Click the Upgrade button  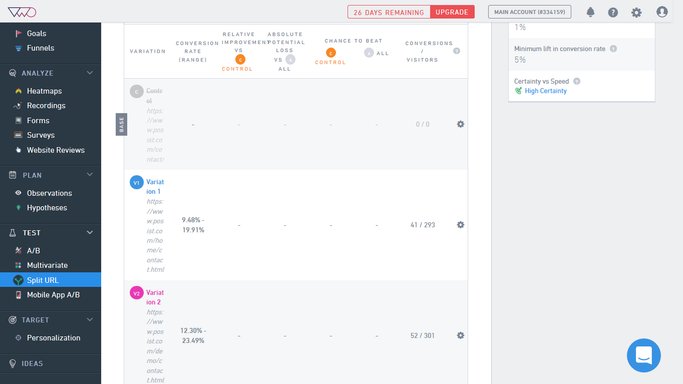tap(452, 12)
